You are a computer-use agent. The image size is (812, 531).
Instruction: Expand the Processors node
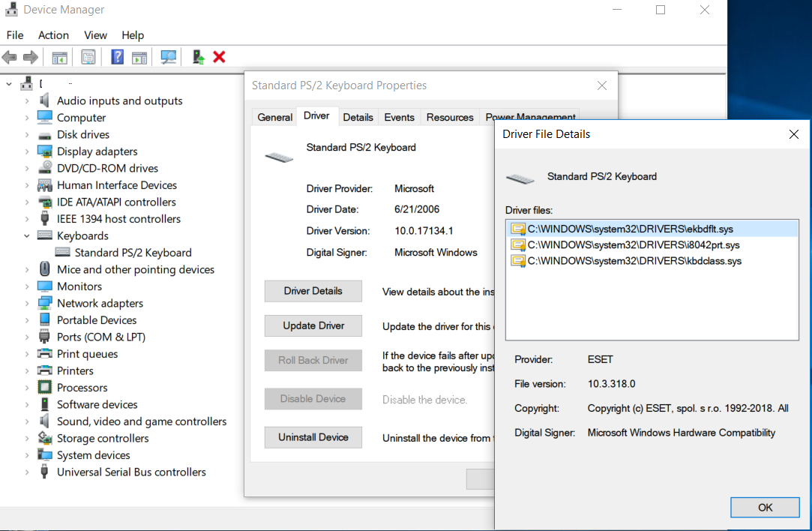tap(27, 388)
